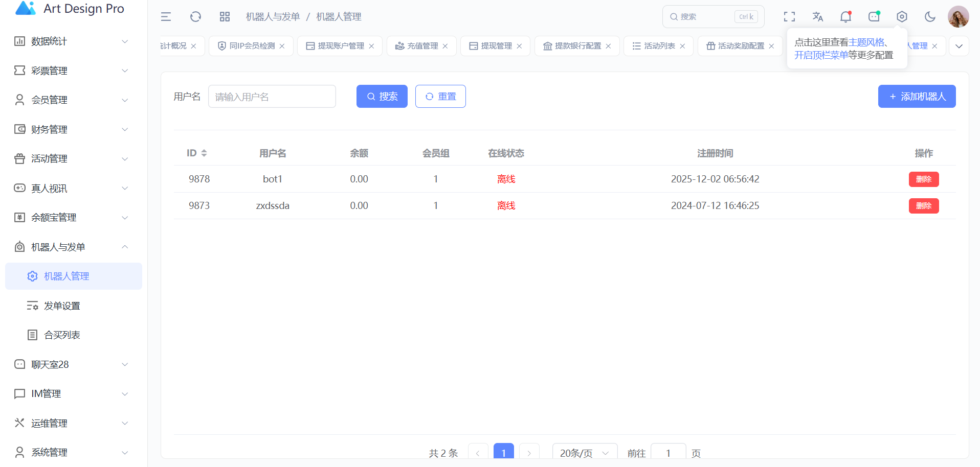Click the 用户名 search input field
This screenshot has width=980, height=467.
pyautogui.click(x=272, y=97)
